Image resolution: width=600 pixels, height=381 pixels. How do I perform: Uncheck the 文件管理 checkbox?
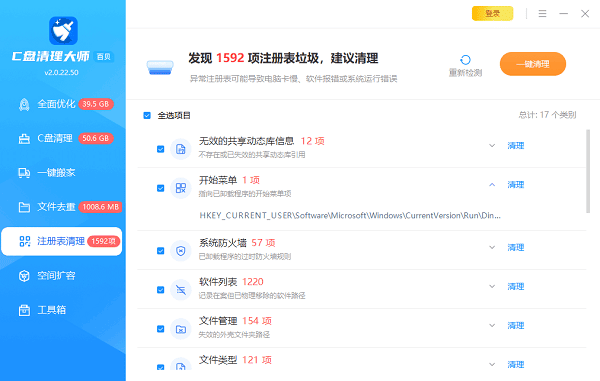click(161, 329)
